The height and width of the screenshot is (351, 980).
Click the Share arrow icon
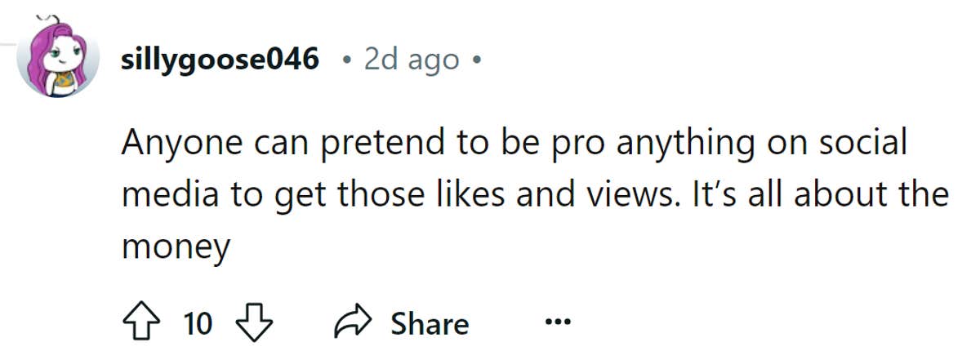(353, 324)
